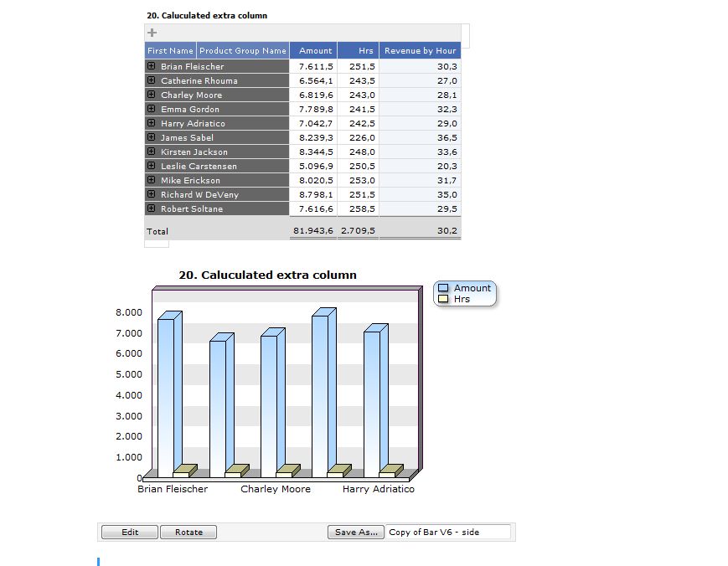Screen dimensions: 728x566
Task: Click the plus icon above the table
Action: [x=152, y=33]
